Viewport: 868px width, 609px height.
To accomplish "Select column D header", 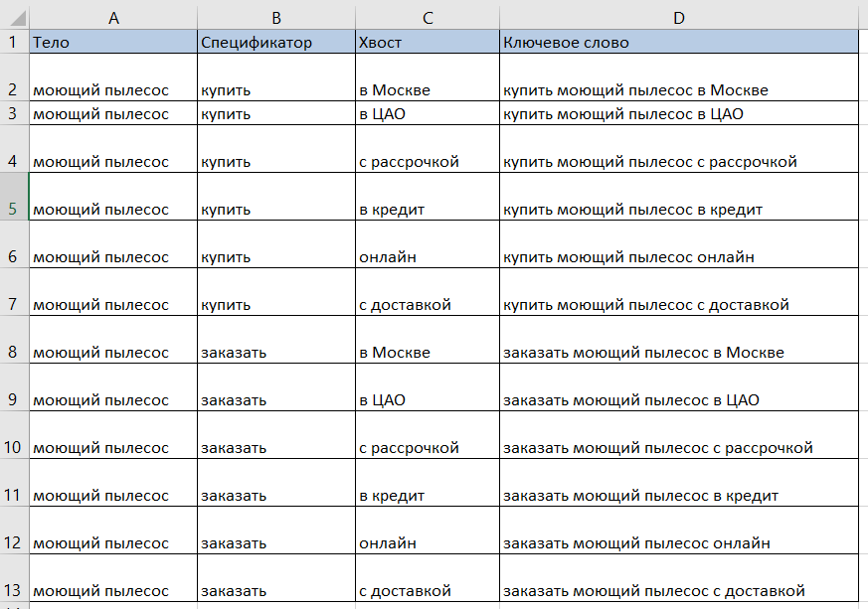I will [679, 18].
